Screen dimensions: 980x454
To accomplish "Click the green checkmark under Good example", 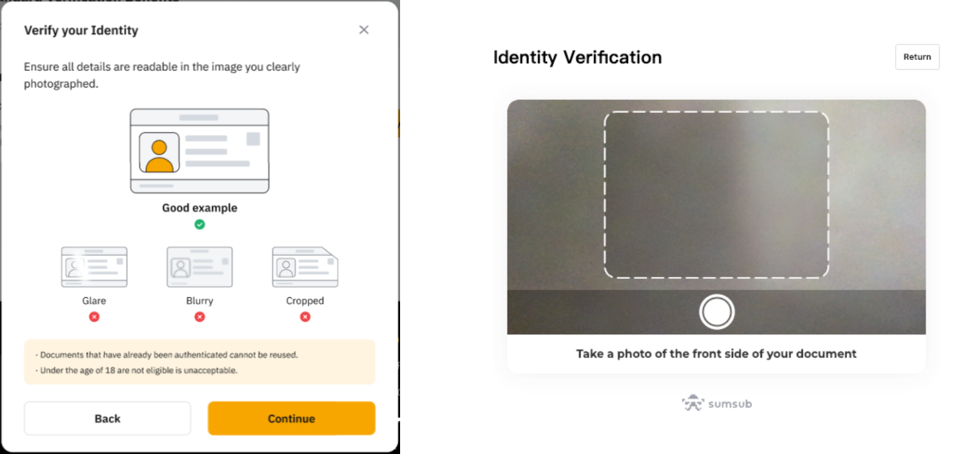I will pos(199,225).
